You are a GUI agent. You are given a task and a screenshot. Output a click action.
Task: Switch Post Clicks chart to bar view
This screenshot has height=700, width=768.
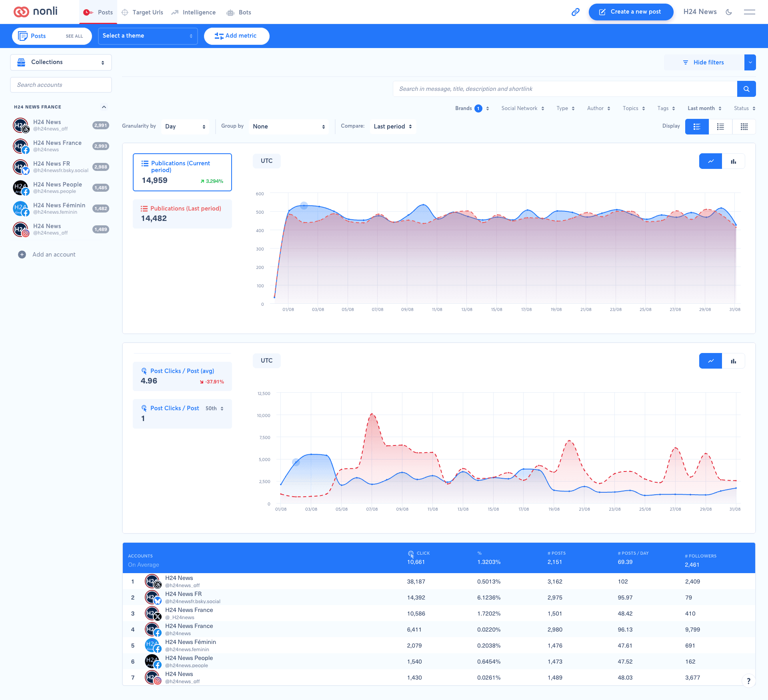coord(734,361)
